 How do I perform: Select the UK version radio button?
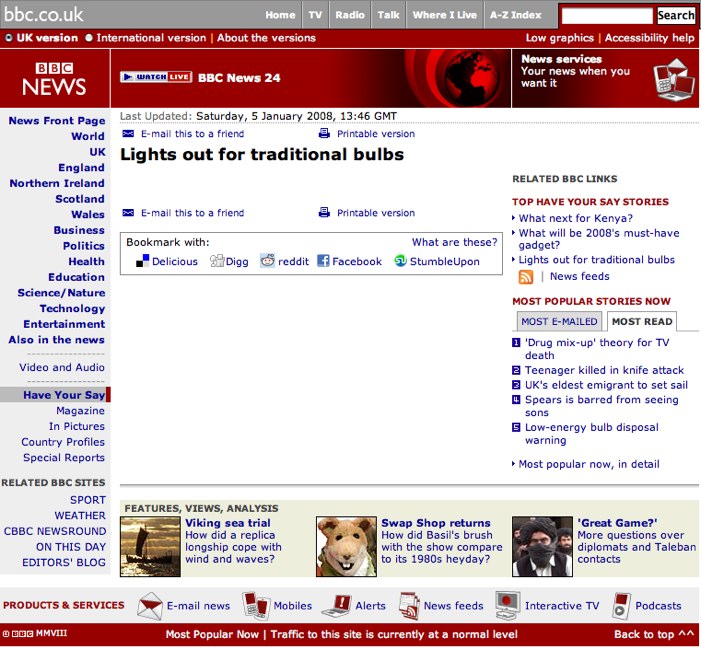coord(8,38)
